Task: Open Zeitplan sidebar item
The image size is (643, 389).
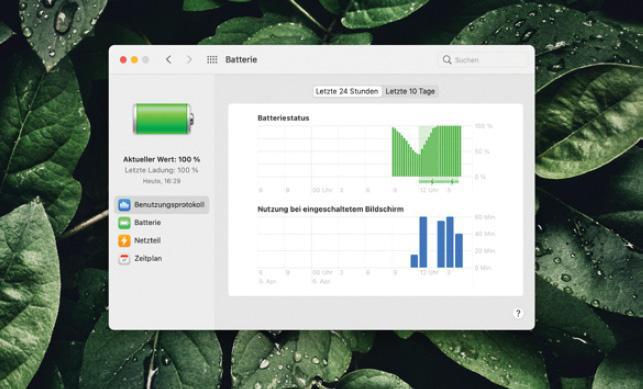Action: (x=162, y=259)
